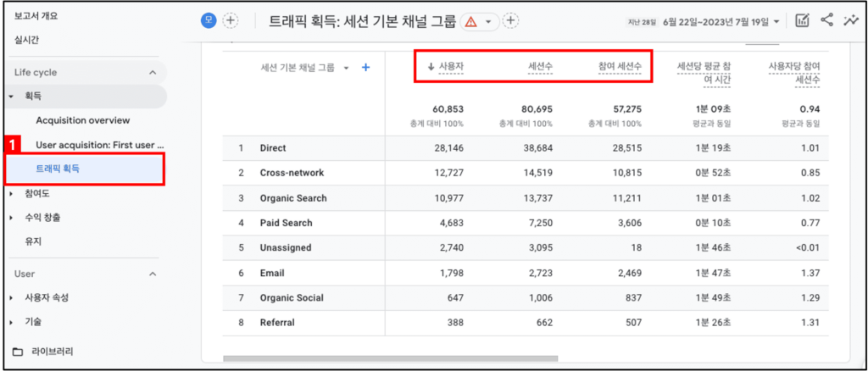Click the horizontal table scrollbar

pos(391,358)
